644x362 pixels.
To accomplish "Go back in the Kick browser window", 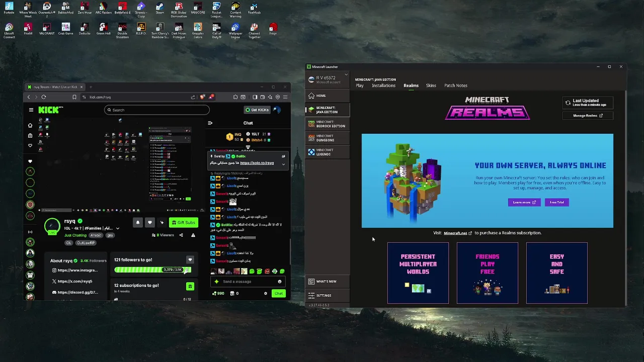I will [29, 97].
